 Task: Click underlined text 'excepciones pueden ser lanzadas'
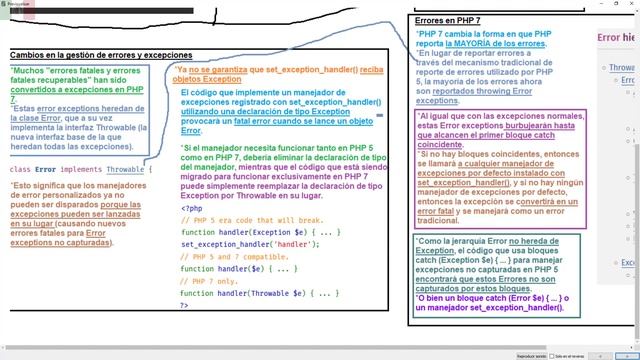tap(75, 214)
